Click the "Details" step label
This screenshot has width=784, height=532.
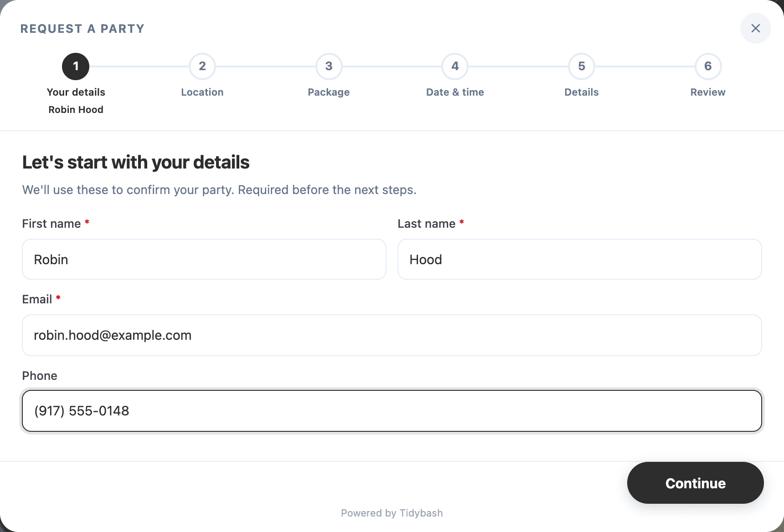(582, 92)
